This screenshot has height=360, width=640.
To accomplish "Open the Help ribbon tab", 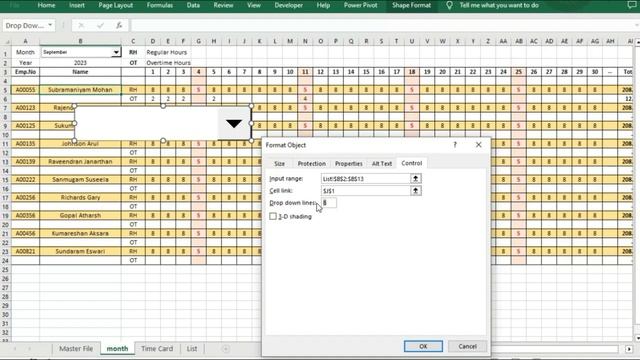I will 323,5.
